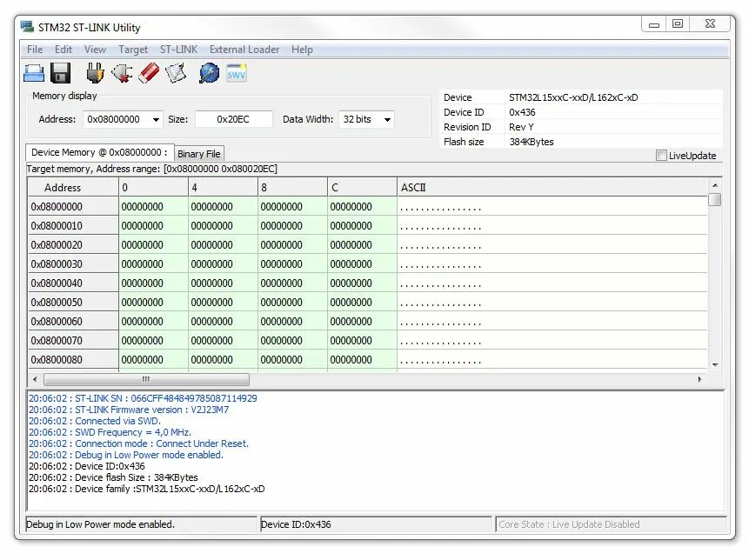
Task: Click the memory table scroll down arrow
Action: pyautogui.click(x=714, y=365)
